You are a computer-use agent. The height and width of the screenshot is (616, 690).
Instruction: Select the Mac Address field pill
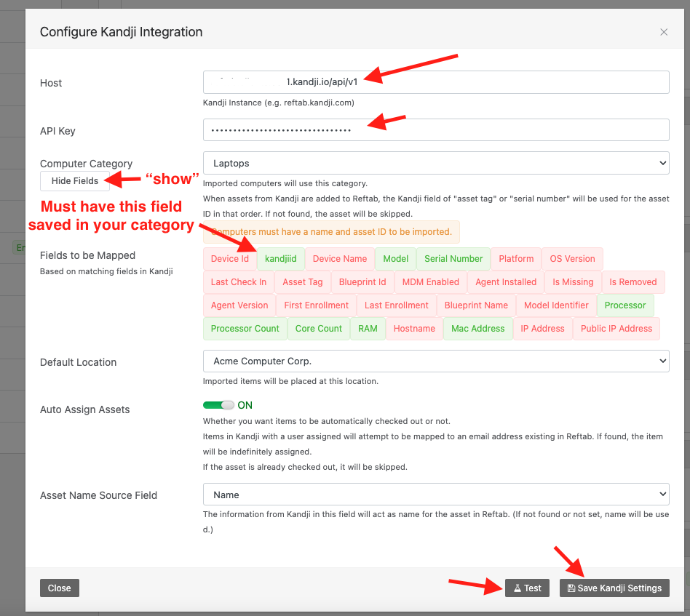(x=477, y=328)
